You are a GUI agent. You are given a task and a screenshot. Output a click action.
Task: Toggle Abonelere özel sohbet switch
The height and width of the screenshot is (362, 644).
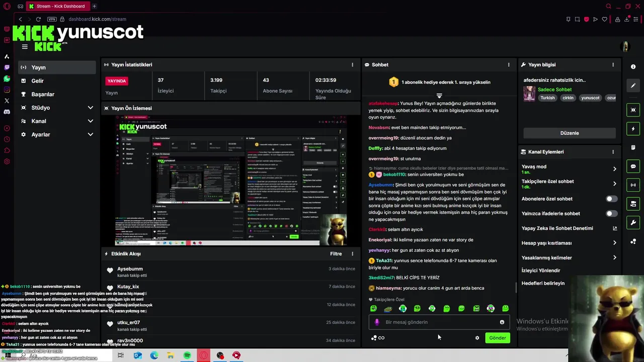click(611, 199)
